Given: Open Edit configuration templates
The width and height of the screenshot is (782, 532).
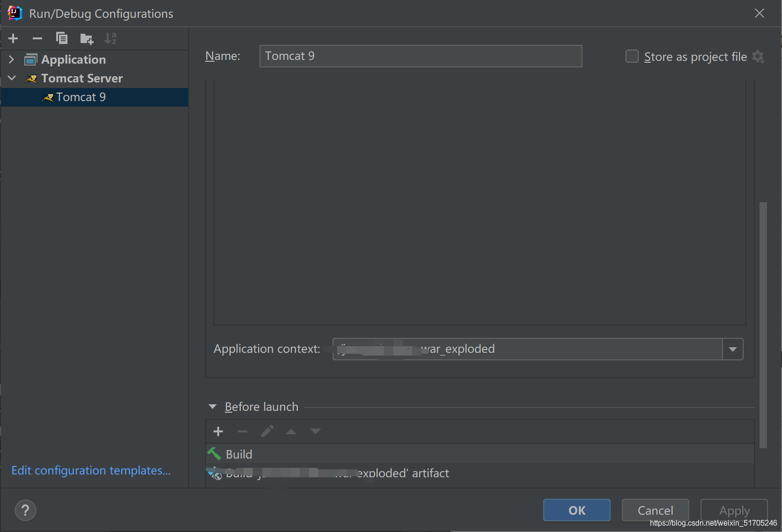Looking at the screenshot, I should click(91, 470).
